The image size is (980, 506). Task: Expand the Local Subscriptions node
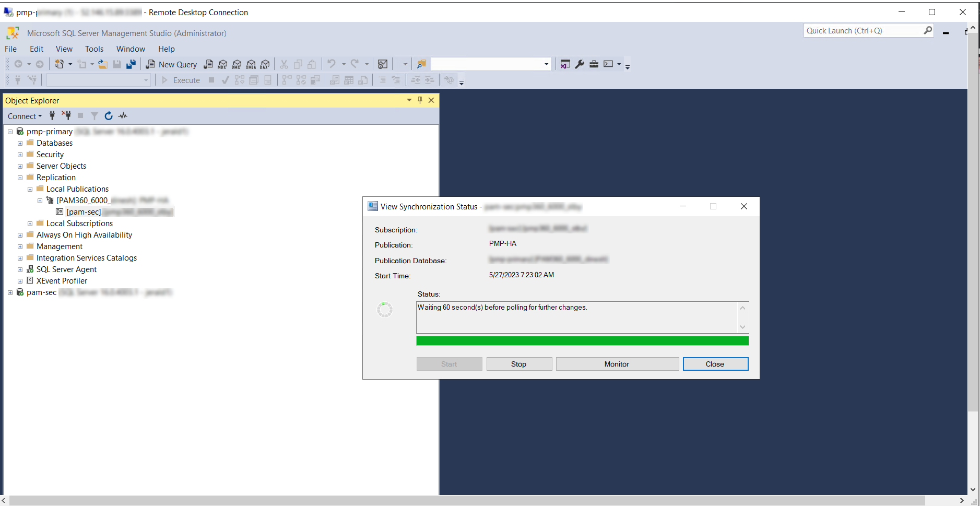tap(30, 223)
